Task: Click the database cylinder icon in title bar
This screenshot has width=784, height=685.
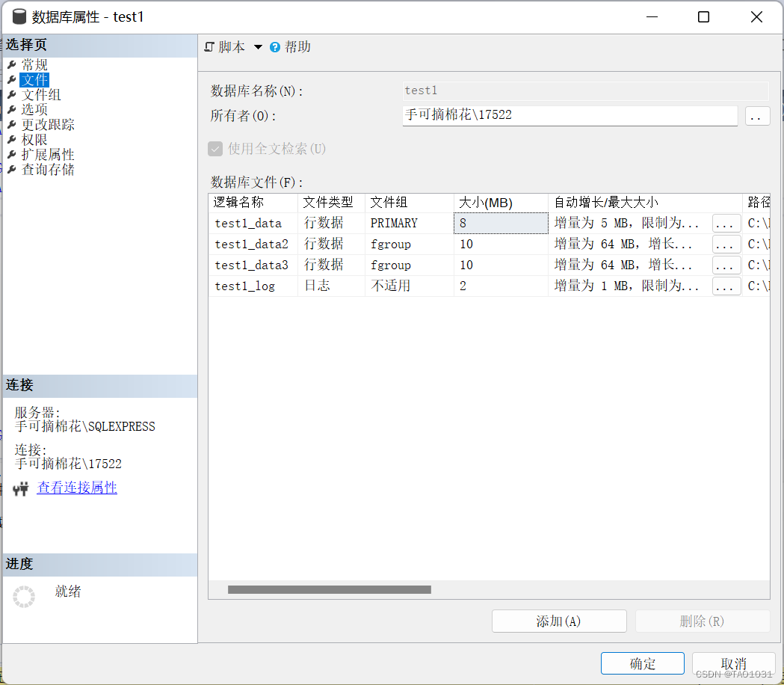Action: (19, 16)
